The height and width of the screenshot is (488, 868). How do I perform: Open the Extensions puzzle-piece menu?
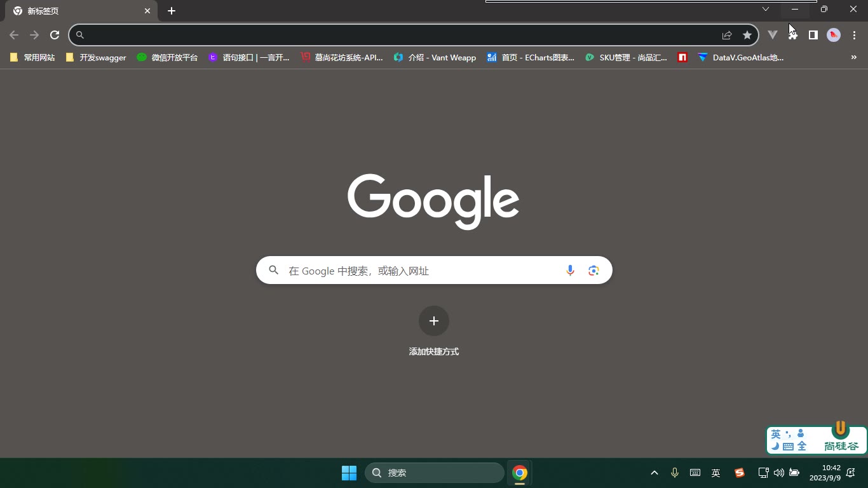(793, 35)
